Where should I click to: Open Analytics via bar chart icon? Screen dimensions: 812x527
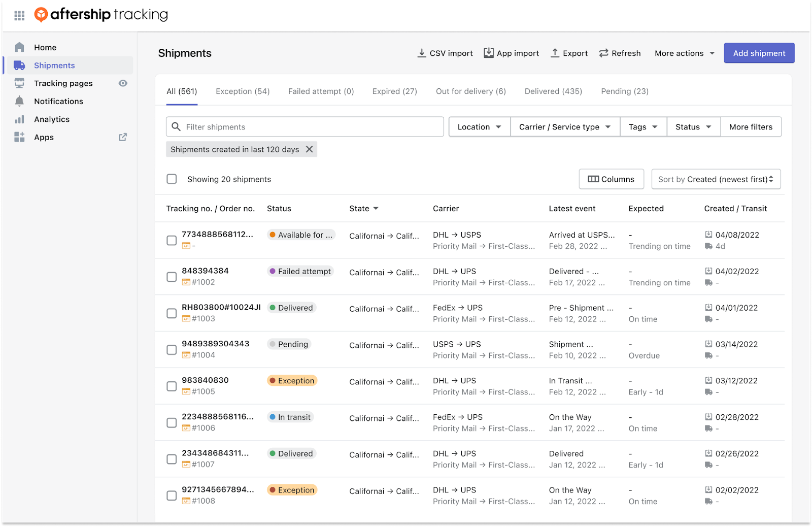tap(19, 119)
